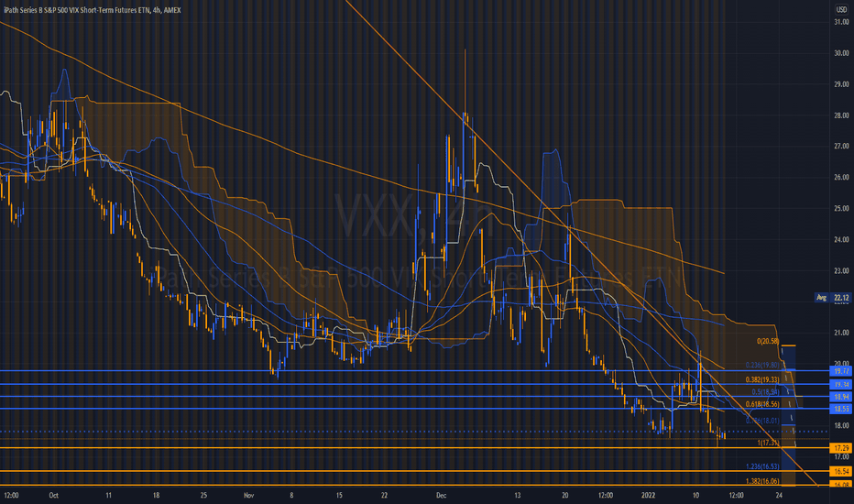854x504 pixels.
Task: Select Fibonacci level 0.786(18.01) label
Action: click(762, 421)
